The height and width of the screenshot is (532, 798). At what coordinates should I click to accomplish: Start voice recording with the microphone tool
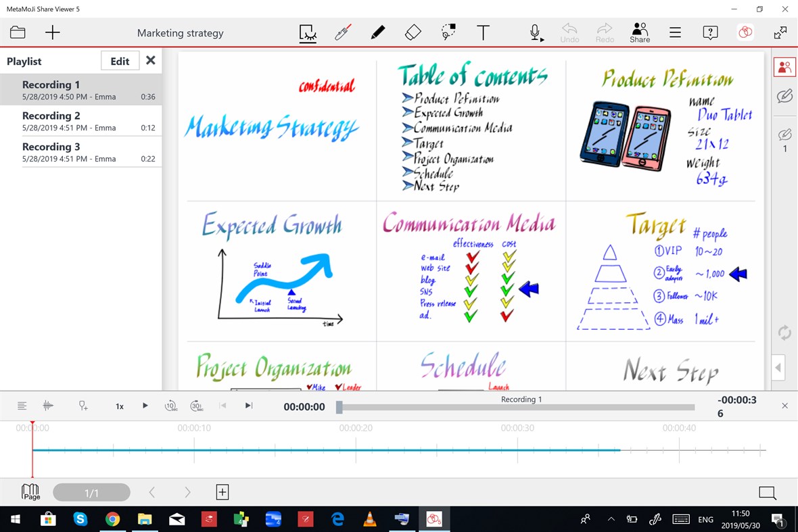[x=534, y=32]
